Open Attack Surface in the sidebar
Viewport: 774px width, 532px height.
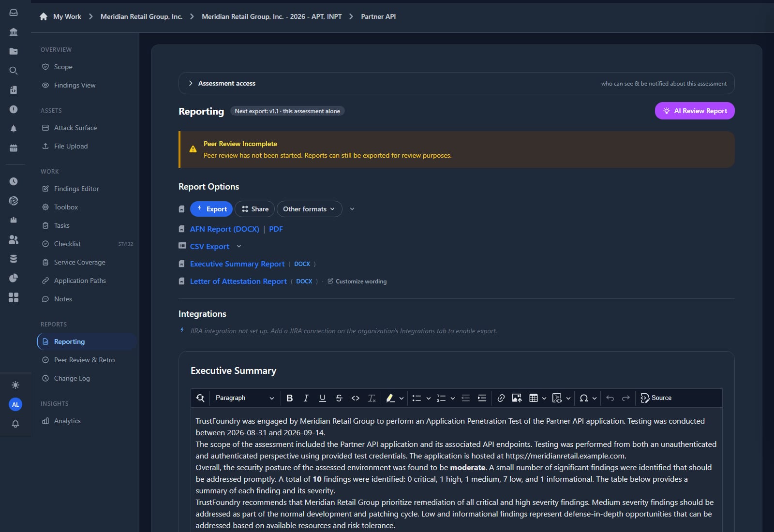(75, 128)
